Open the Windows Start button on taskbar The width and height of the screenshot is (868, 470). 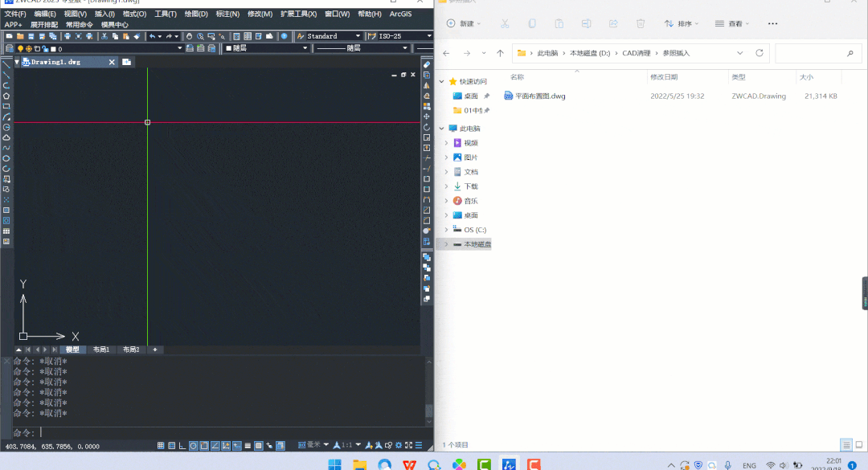[335, 464]
